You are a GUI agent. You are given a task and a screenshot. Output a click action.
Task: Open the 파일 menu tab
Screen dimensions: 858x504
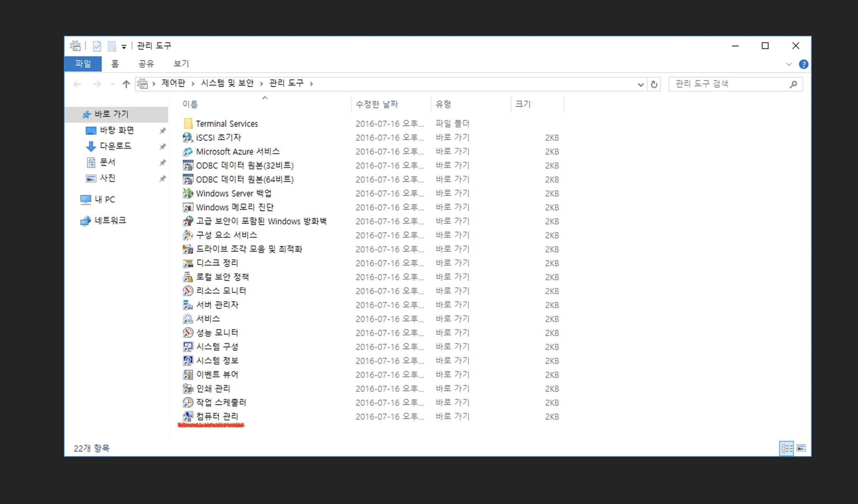pos(83,64)
